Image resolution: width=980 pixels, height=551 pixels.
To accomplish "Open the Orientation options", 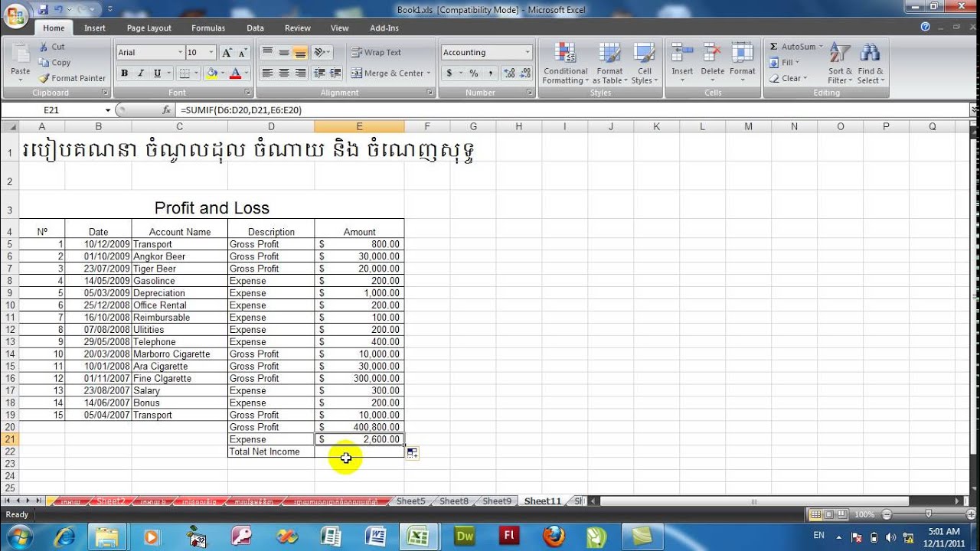I will coord(322,53).
